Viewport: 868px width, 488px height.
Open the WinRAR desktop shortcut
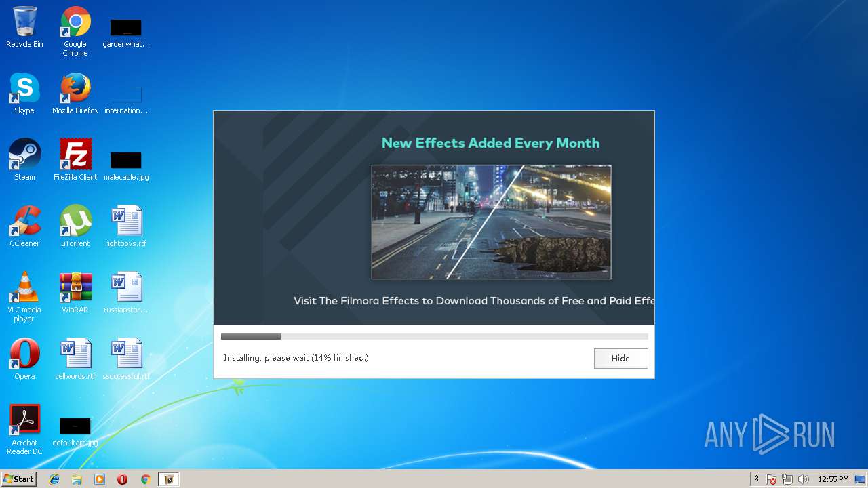[75, 293]
